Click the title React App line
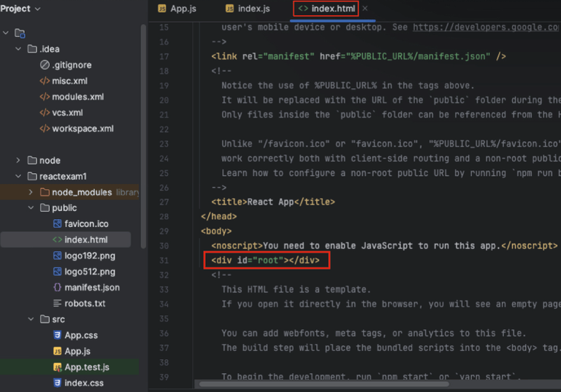561x392 pixels. click(273, 202)
